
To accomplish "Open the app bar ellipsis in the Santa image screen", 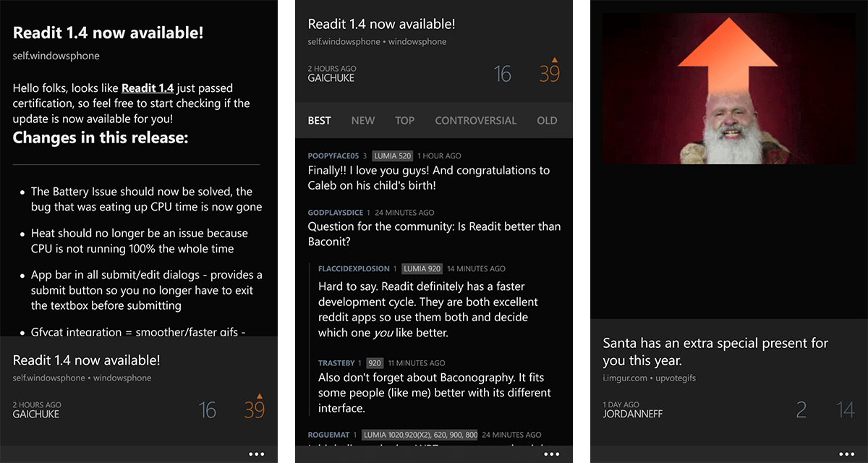I will [x=846, y=454].
